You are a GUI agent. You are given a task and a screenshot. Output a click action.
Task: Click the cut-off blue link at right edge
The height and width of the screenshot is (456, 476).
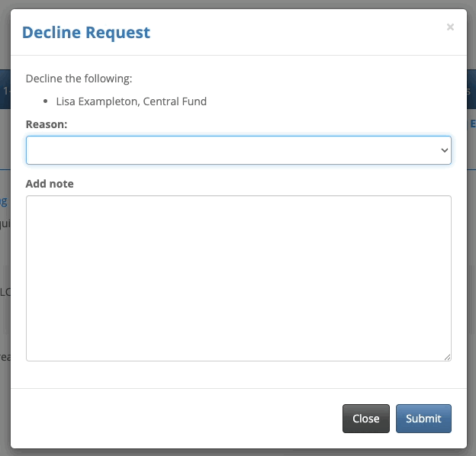pyautogui.click(x=472, y=124)
